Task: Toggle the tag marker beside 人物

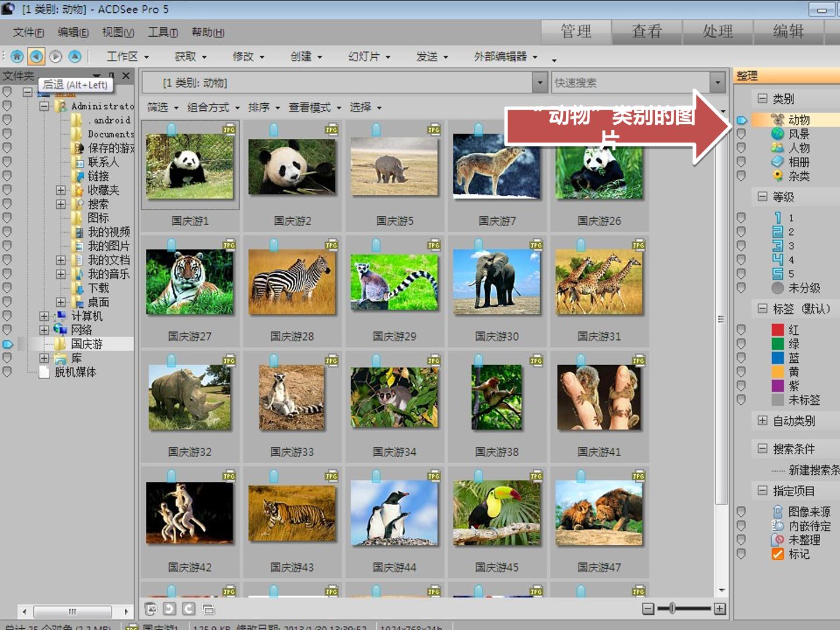Action: [x=741, y=148]
